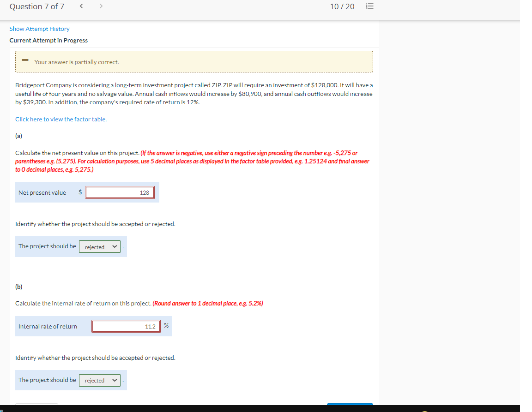This screenshot has width=532, height=412.
Task: Click the partially correct dash icon
Action: click(x=25, y=60)
